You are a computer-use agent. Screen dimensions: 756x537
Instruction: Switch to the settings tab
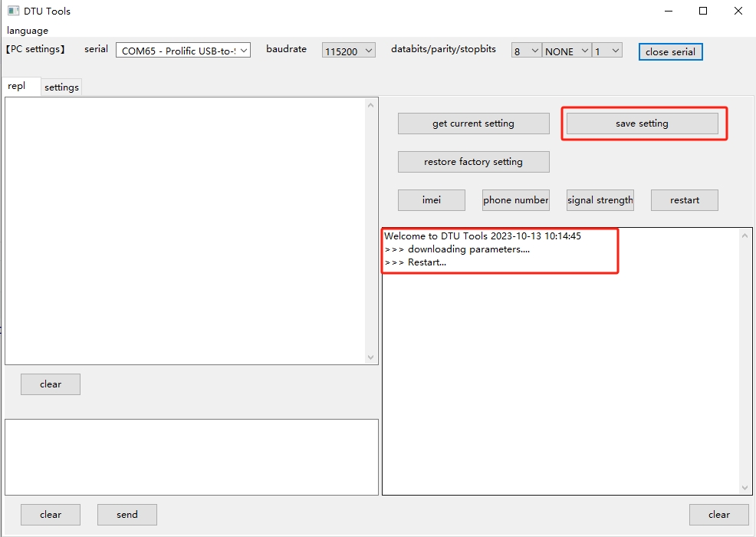click(61, 87)
